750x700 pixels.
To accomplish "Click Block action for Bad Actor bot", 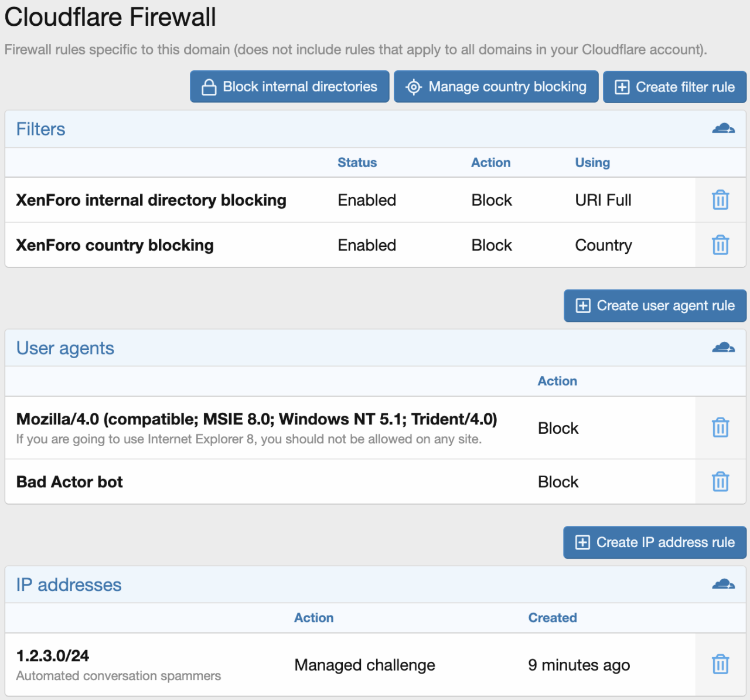I will pos(557,481).
